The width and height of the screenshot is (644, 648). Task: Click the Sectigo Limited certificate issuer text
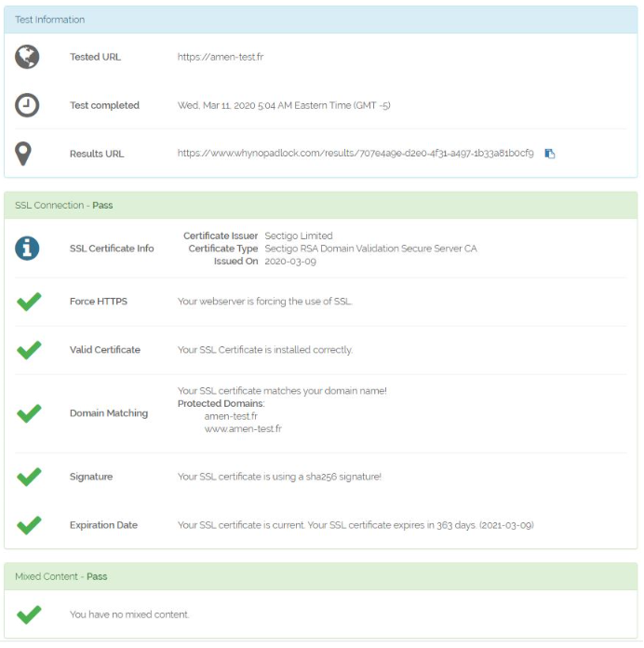(298, 236)
